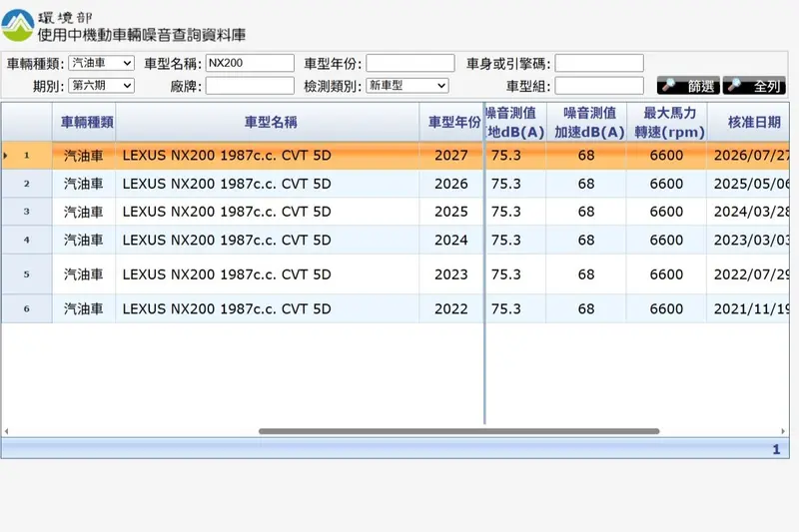Click the approval date 2021/11/19 cell
This screenshot has width=799, height=532.
click(748, 308)
